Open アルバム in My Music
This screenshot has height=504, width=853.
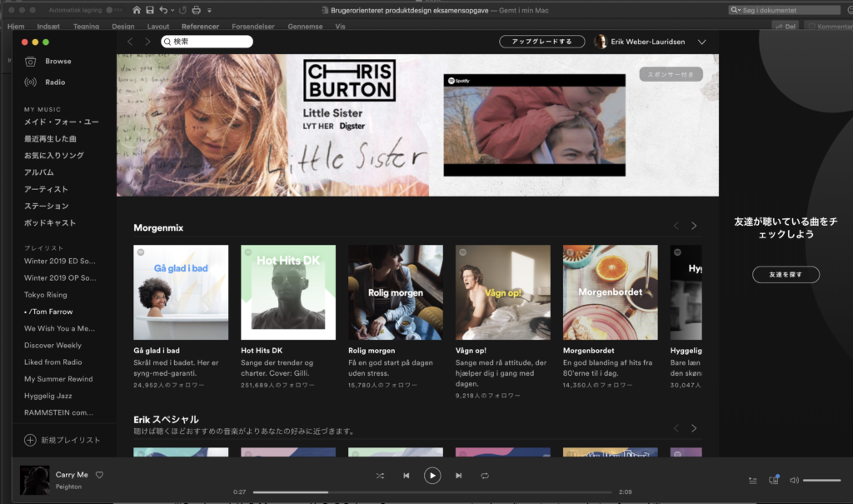(38, 172)
